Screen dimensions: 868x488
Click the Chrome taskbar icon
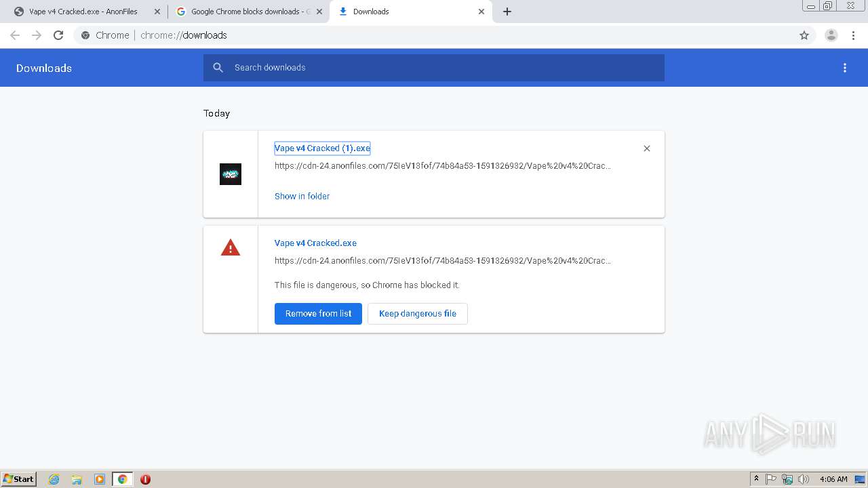click(123, 479)
